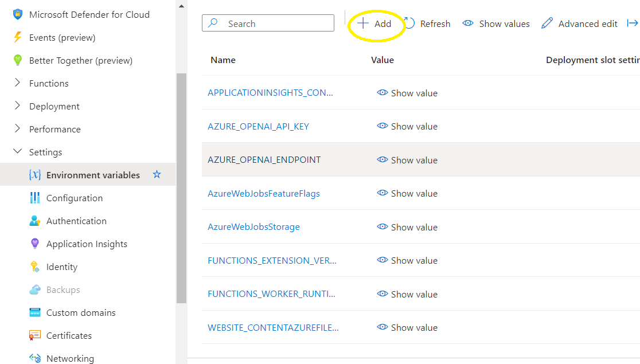Open the APPLICATIONINSIGHTS_CON setting link
Screen dimensions: 640x364
[271, 92]
